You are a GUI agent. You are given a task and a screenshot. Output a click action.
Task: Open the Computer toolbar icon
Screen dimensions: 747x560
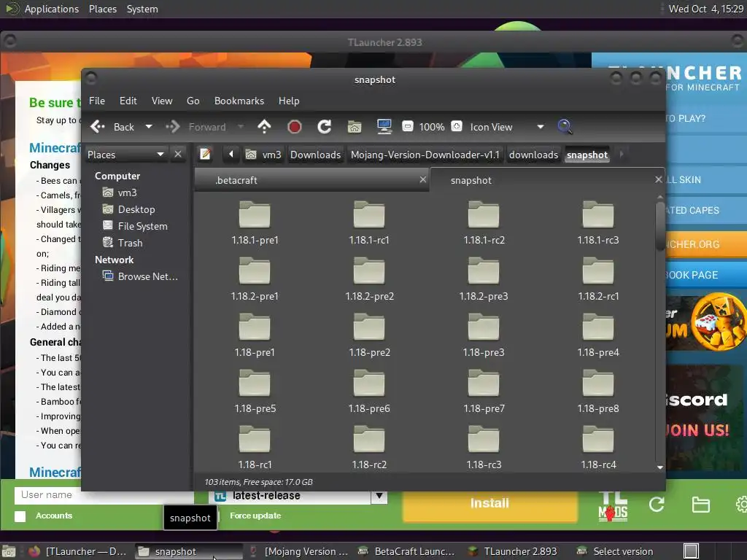(x=384, y=127)
